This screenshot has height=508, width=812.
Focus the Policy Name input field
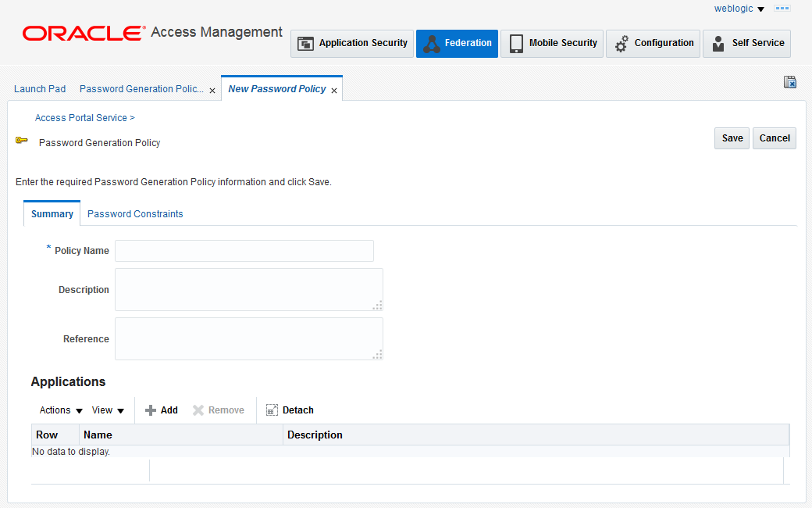(244, 251)
